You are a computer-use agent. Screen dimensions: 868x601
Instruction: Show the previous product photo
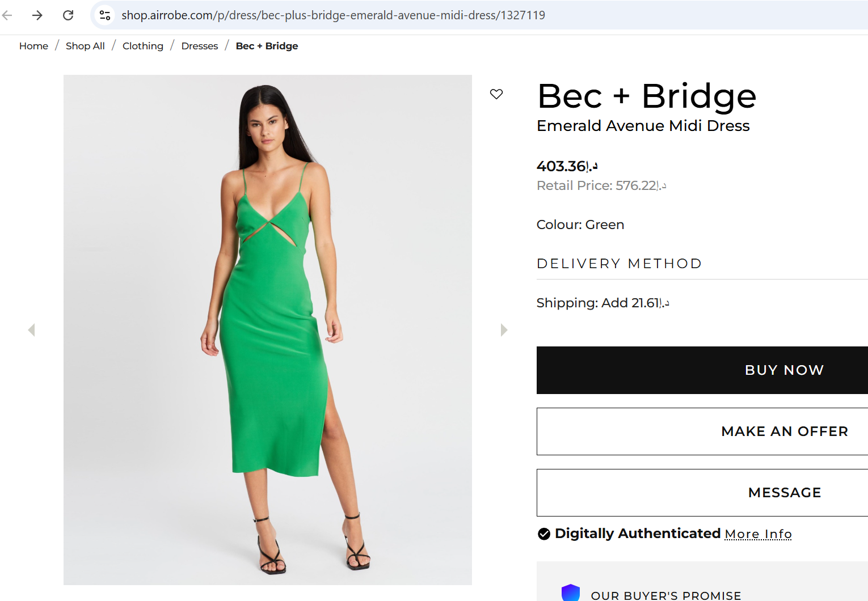[x=32, y=329]
